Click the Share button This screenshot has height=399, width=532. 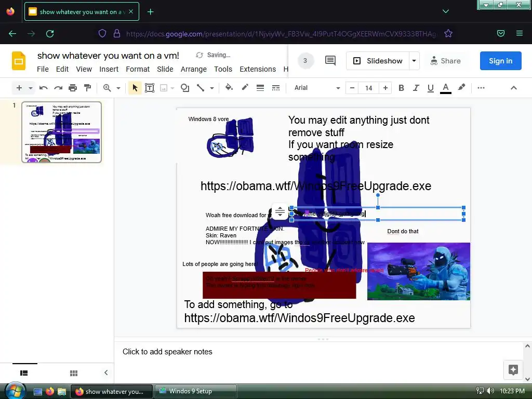click(x=445, y=61)
